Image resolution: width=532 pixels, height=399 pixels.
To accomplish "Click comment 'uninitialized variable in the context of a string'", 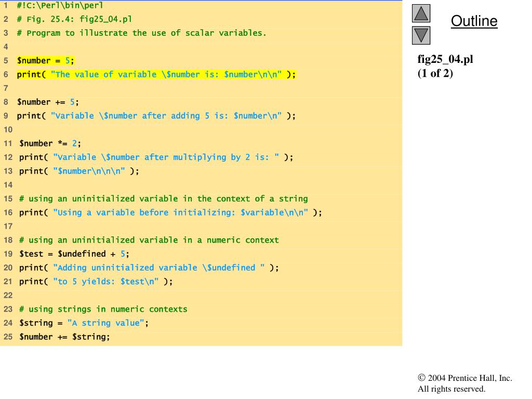I will point(164,199).
